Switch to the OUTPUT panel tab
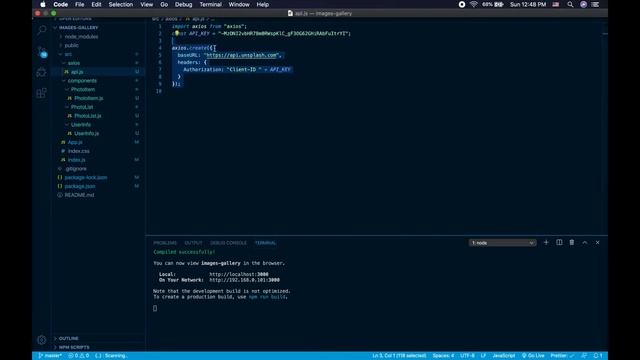This screenshot has width=640, height=360. pyautogui.click(x=193, y=243)
